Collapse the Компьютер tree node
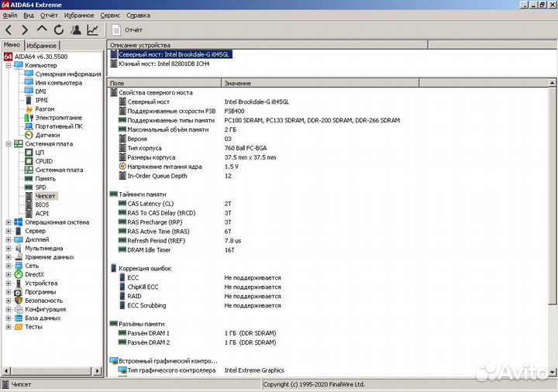The width and height of the screenshot is (558, 392). pyautogui.click(x=9, y=65)
